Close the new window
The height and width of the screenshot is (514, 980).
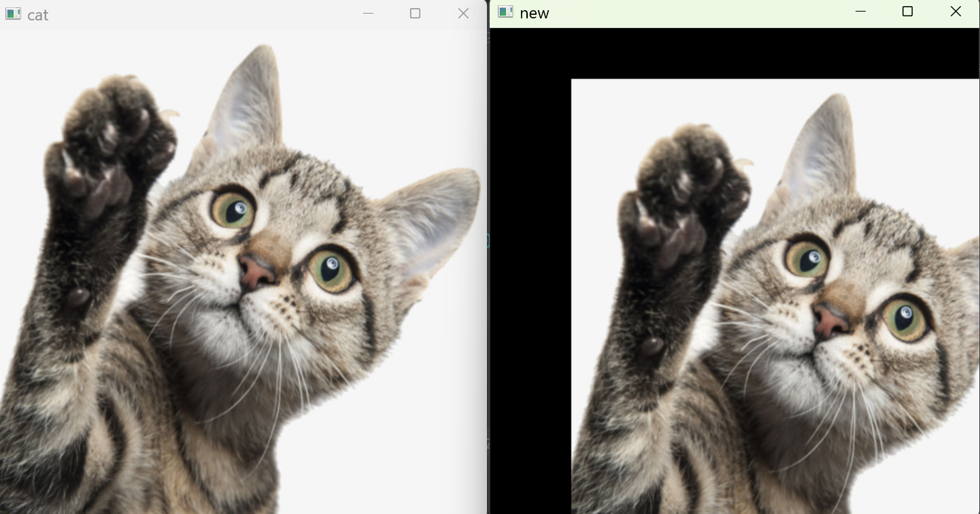pos(956,12)
